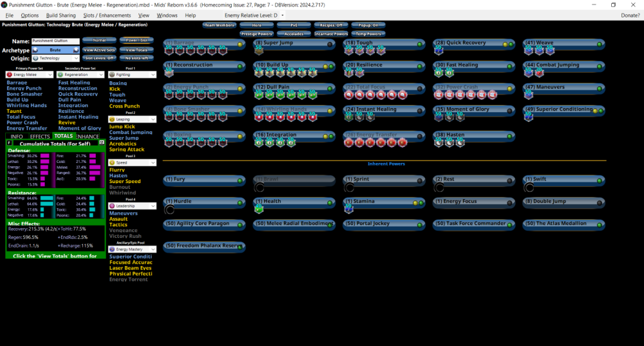Open the Primary Power Set Energy Melee dropdown
644x346 pixels.
pos(30,74)
